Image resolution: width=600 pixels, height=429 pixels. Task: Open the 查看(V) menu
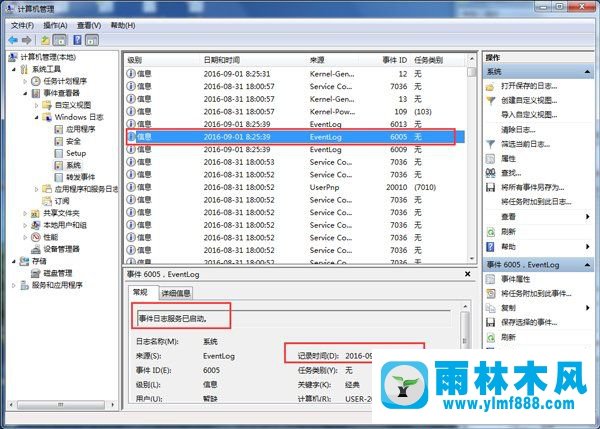coord(89,25)
